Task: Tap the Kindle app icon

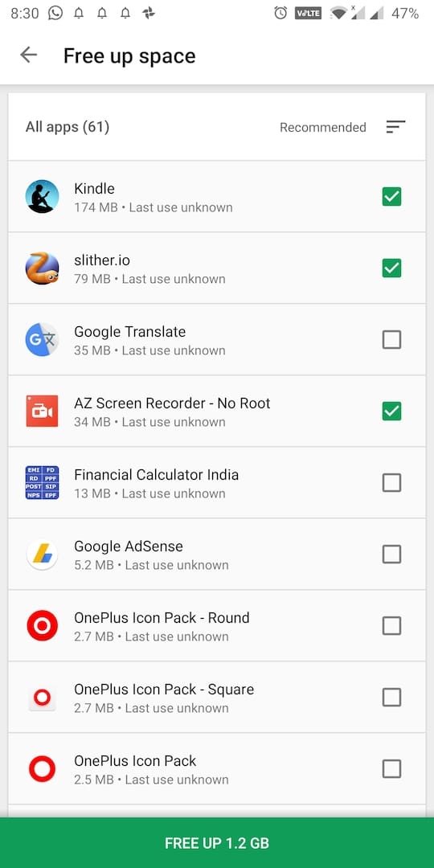Action: pos(42,197)
